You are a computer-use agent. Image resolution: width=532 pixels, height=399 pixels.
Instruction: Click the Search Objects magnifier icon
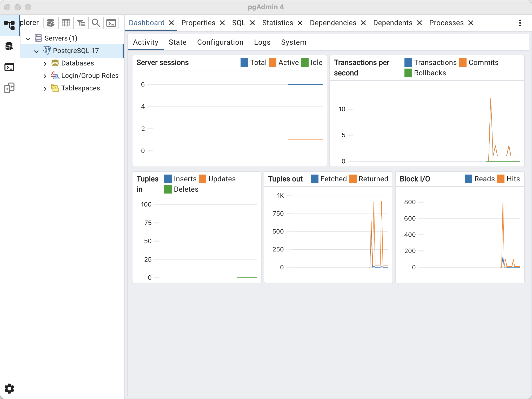click(96, 23)
